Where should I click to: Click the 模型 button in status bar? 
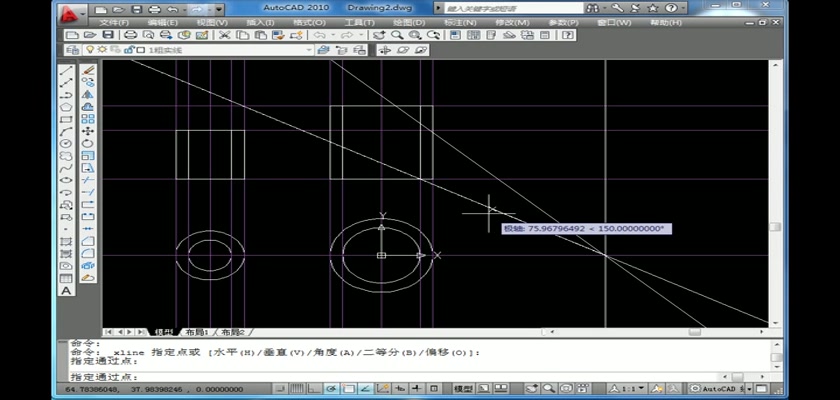pyautogui.click(x=463, y=389)
